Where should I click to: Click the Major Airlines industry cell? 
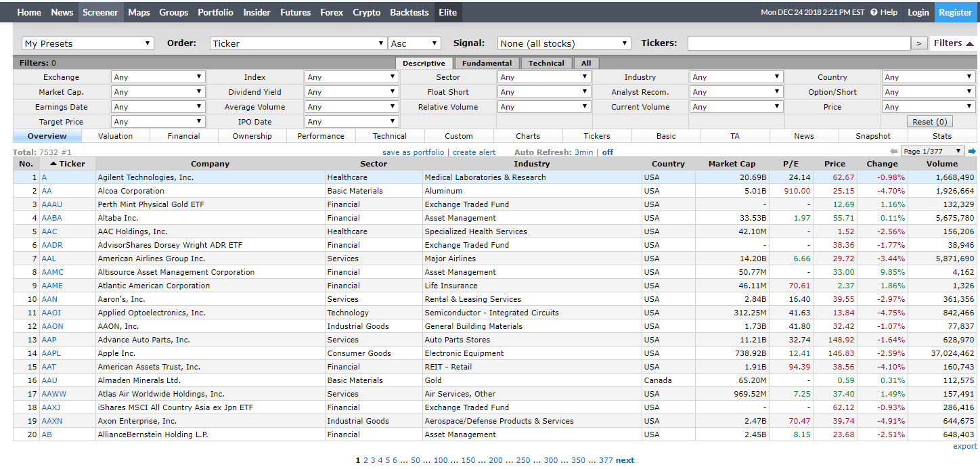532,259
